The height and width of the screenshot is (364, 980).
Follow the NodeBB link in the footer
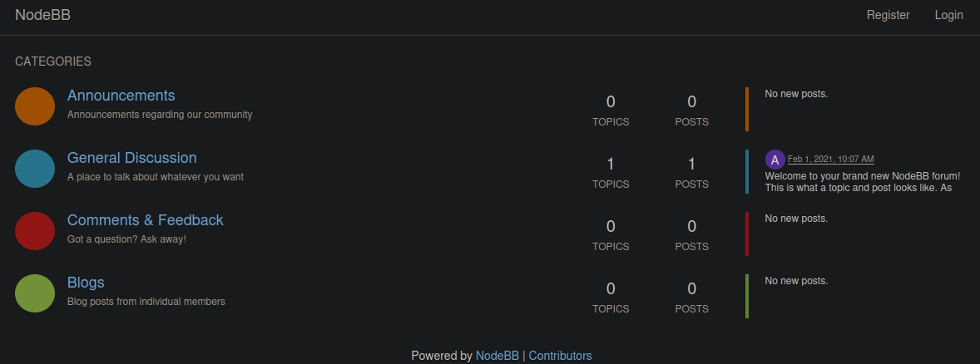pyautogui.click(x=497, y=356)
